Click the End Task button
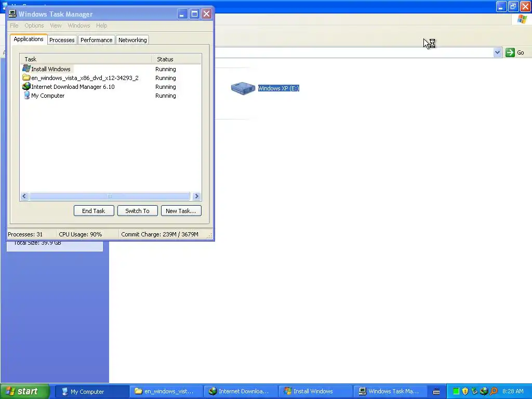The height and width of the screenshot is (399, 532). (94, 211)
